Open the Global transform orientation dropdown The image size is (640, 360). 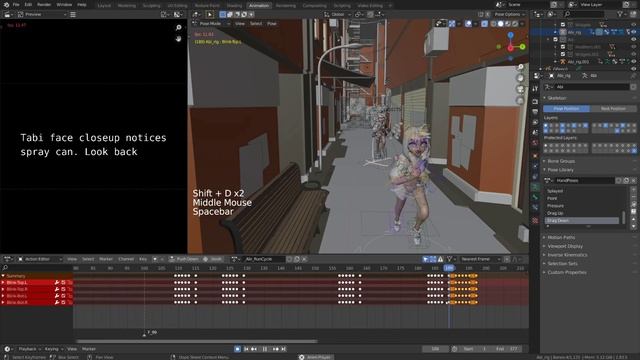tap(338, 15)
